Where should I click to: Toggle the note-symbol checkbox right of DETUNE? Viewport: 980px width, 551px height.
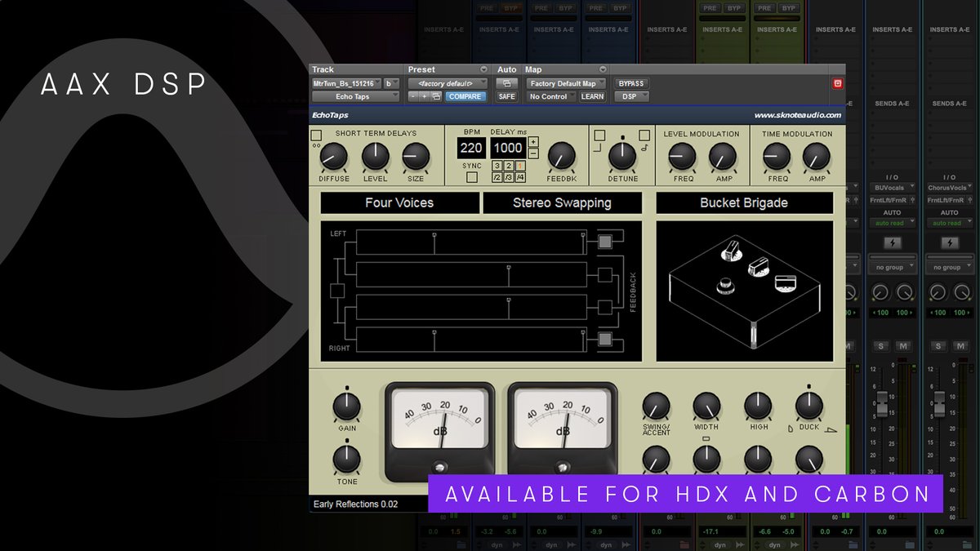click(x=644, y=136)
